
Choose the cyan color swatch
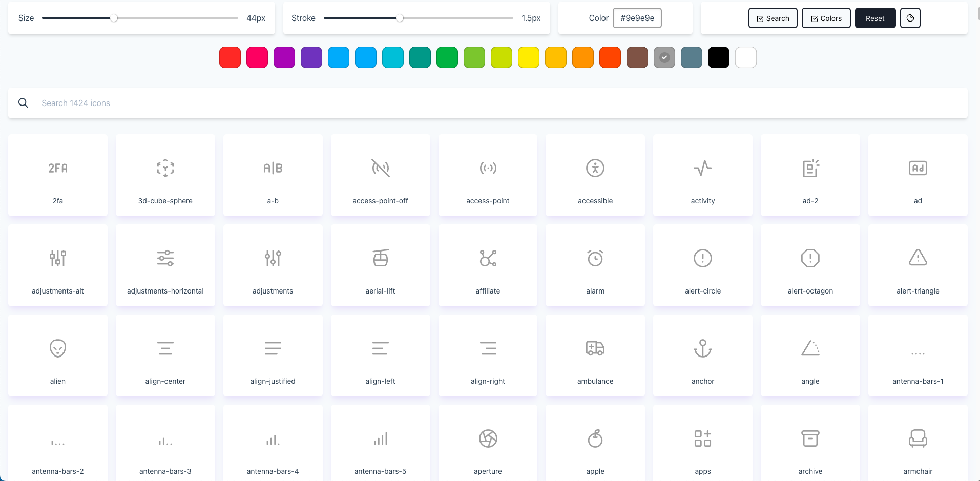point(393,57)
